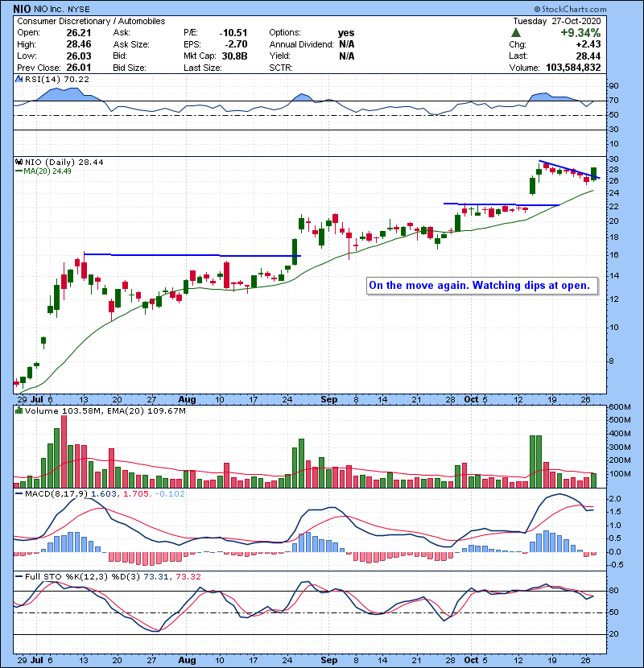Click the StockCharts.com copyright label
Viewport: 644px width, 668px height.
570,9
